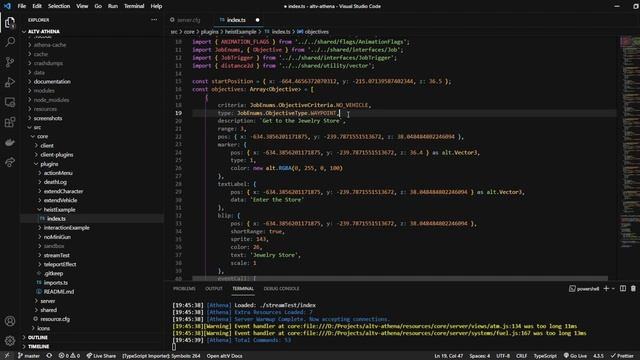Start Live Share from status bar
640x360 pixels.
[x=101, y=356]
